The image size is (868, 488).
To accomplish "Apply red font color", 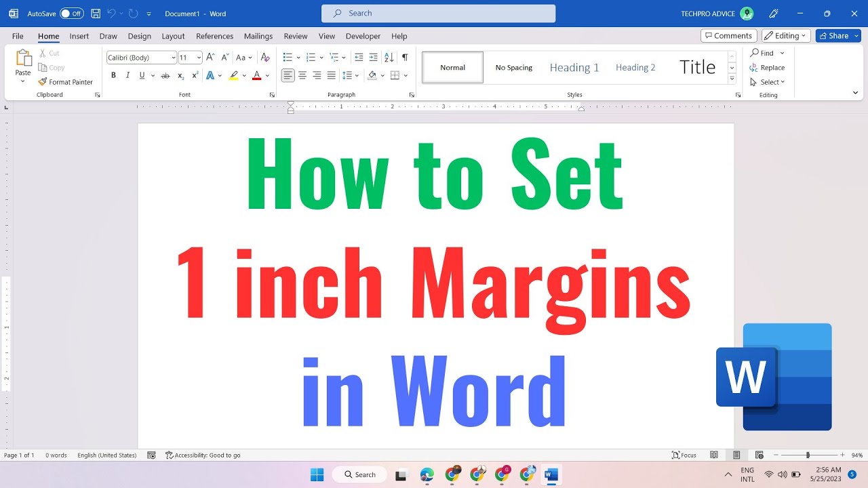I will pos(256,75).
